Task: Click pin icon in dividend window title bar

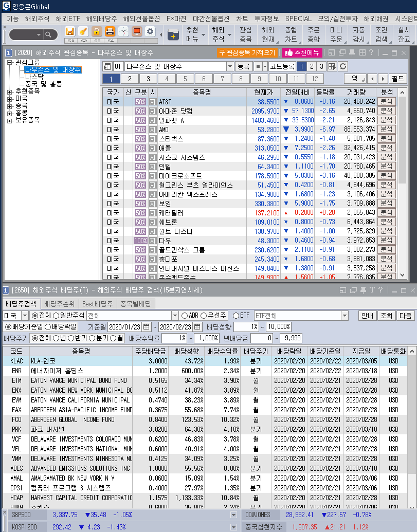Action: click(363, 290)
